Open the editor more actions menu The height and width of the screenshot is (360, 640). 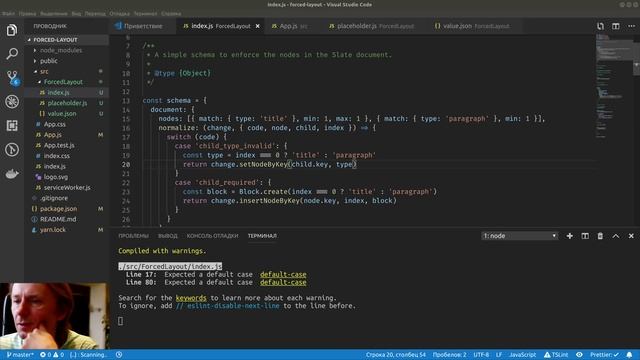[631, 26]
